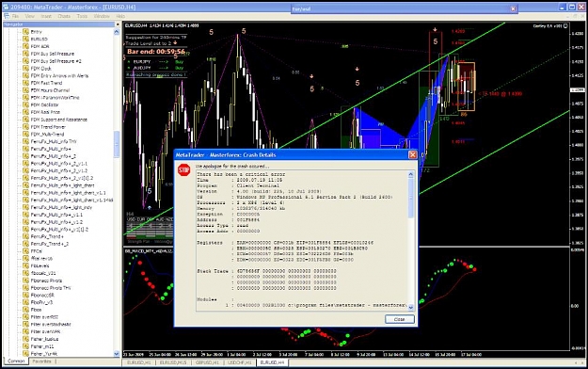588x369 pixels.
Task: Click the Close button in Crash Details dialog
Action: (x=400, y=319)
